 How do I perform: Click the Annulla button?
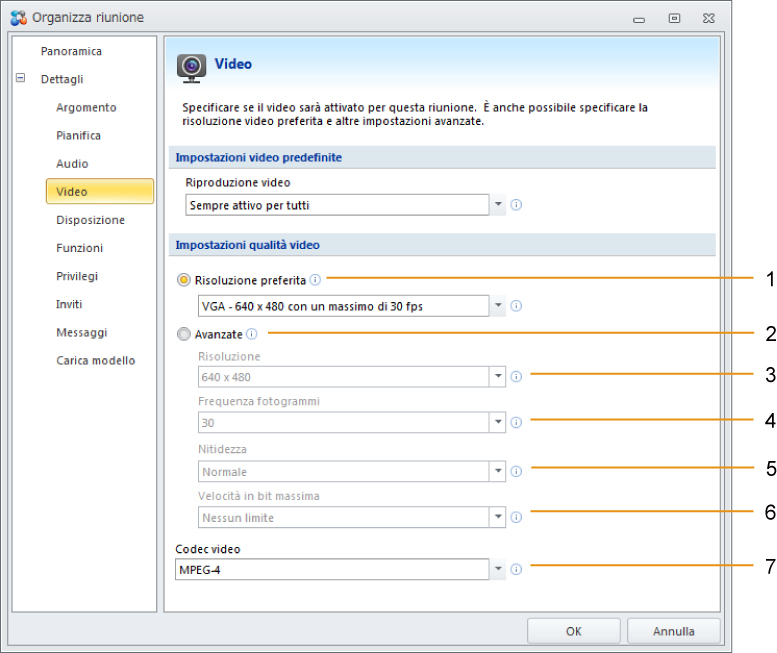coord(673,631)
